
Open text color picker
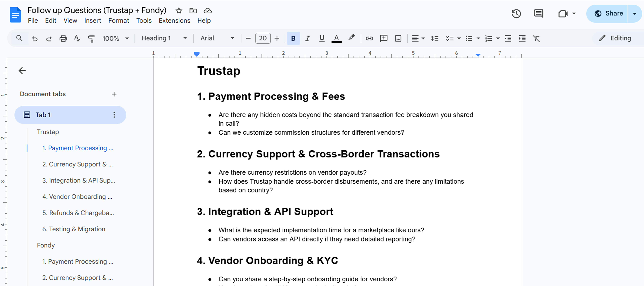click(336, 38)
